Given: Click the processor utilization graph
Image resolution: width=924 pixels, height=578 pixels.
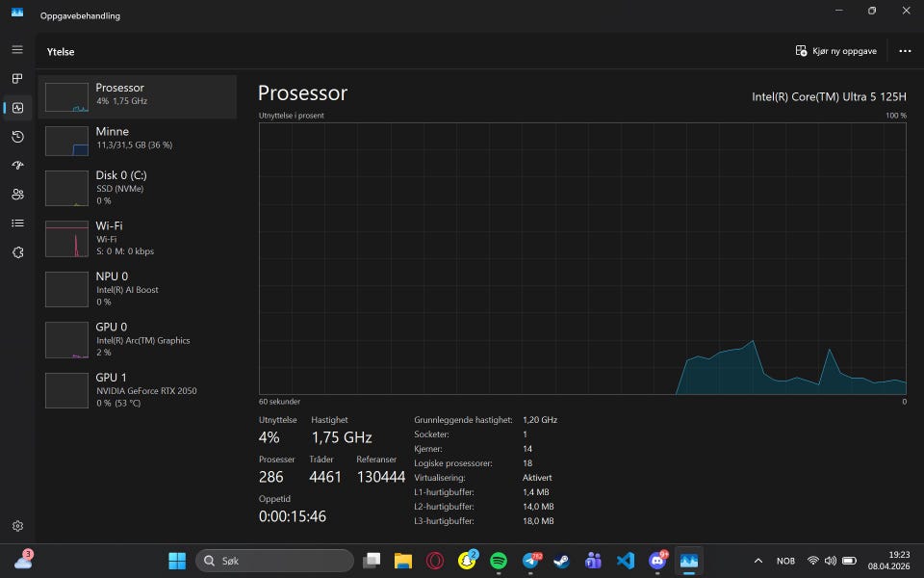Looking at the screenshot, I should pyautogui.click(x=582, y=258).
